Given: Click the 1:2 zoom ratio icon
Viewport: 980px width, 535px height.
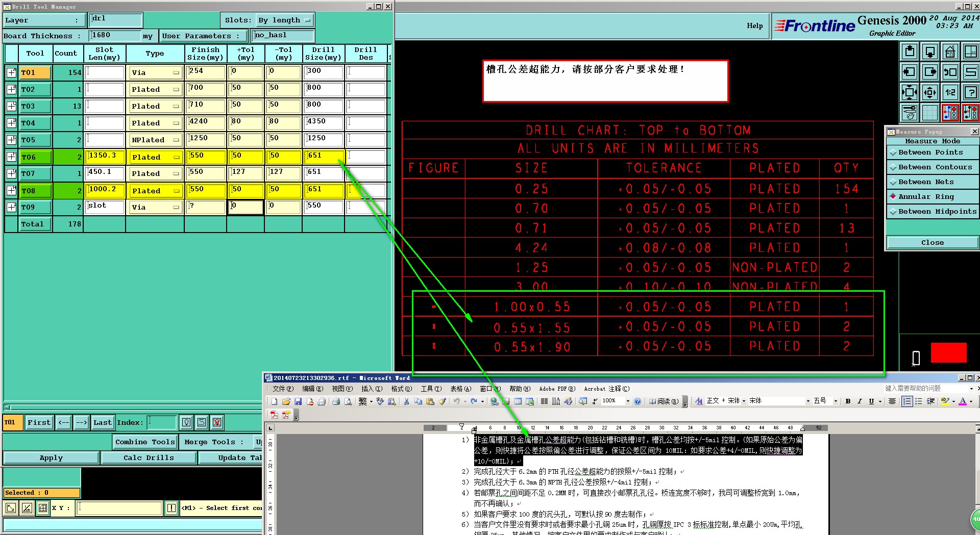Looking at the screenshot, I should tap(950, 92).
